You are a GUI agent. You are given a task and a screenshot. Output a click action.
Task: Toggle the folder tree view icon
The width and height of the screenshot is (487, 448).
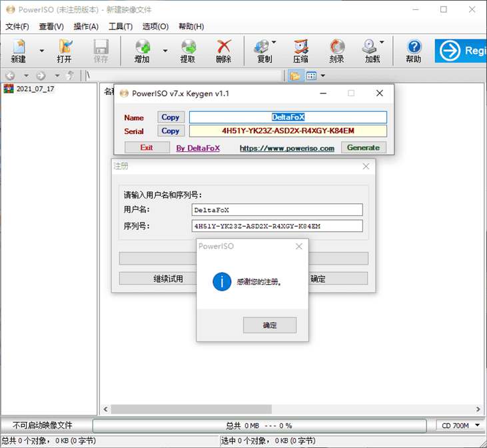pyautogui.click(x=295, y=76)
